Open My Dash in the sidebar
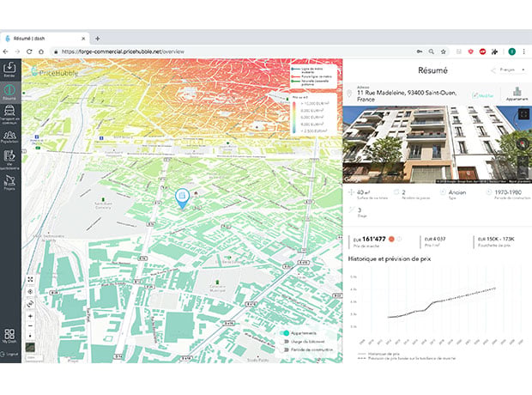This screenshot has height=395, width=532. pos(9,336)
